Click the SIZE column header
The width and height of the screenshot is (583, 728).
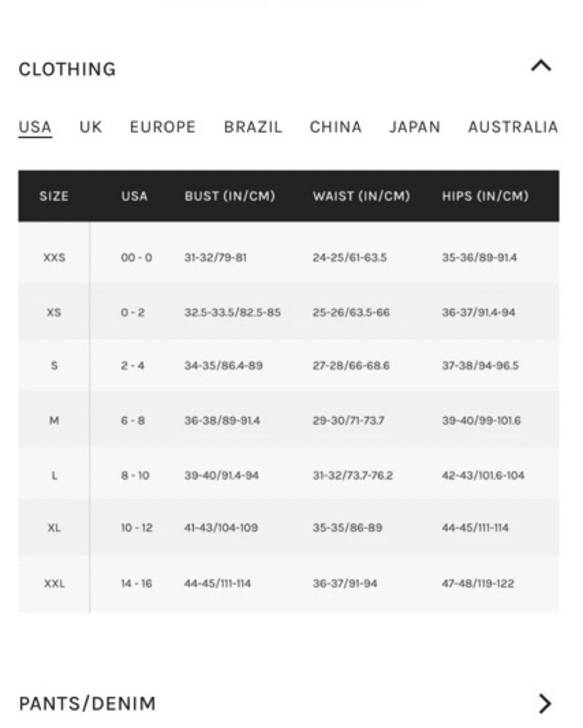[54, 196]
